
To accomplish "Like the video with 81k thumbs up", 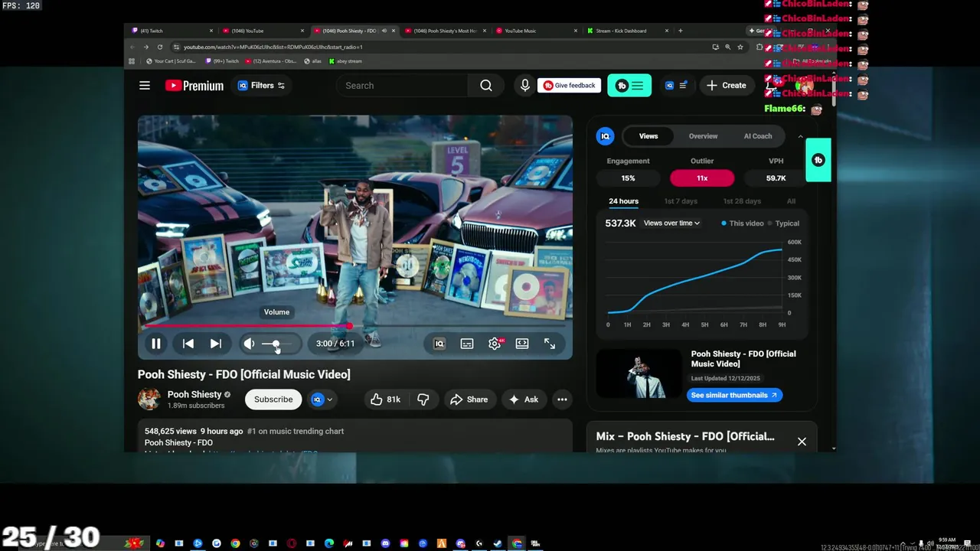I will (x=385, y=399).
